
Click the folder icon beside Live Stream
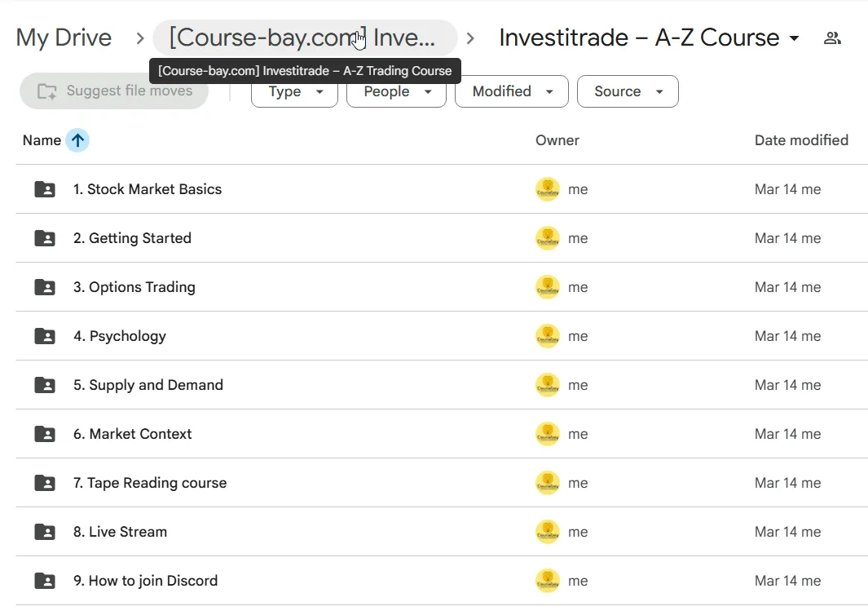coord(45,532)
